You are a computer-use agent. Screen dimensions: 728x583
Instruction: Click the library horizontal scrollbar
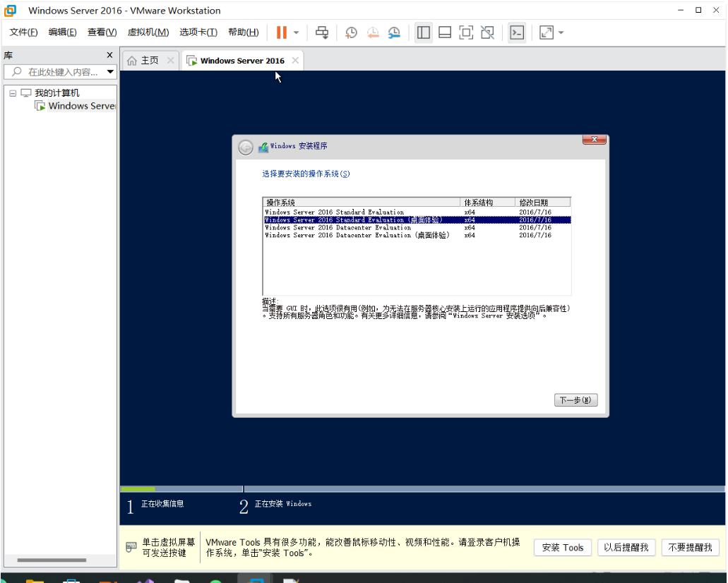click(x=52, y=560)
